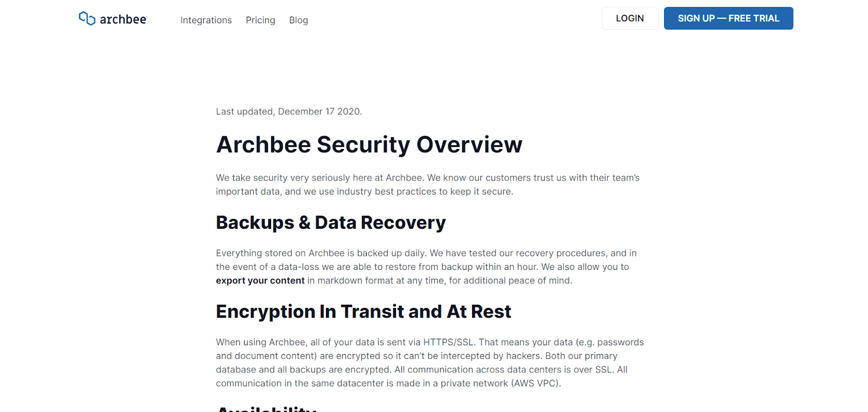
Task: Follow the 'export your content' link
Action: 260,280
